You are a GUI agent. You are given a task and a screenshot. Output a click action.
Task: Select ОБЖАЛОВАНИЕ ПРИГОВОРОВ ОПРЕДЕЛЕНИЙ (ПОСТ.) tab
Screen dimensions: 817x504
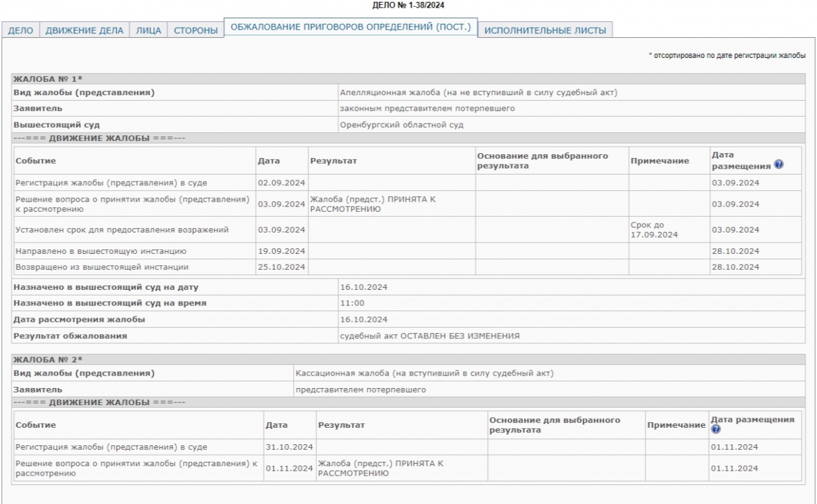click(x=351, y=28)
